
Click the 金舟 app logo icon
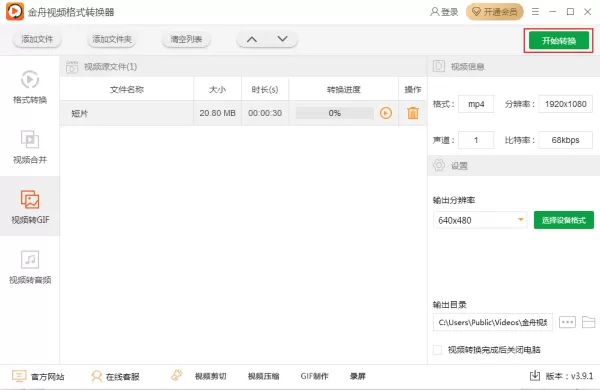click(15, 11)
